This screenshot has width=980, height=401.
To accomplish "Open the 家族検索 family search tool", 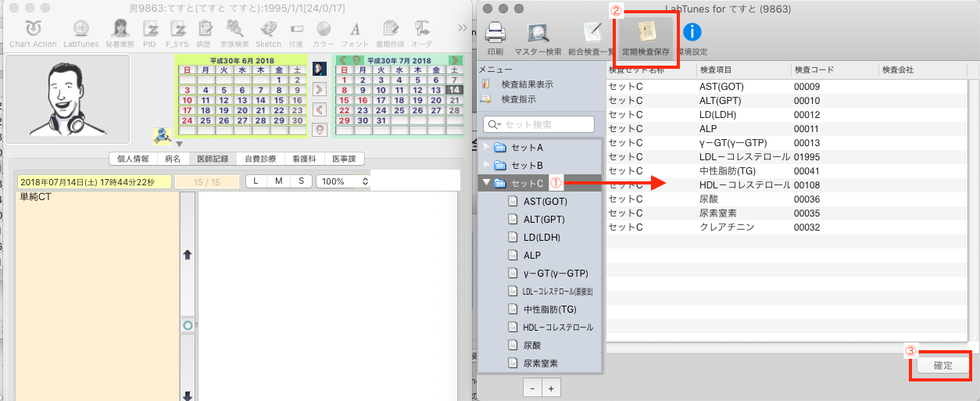I will pyautogui.click(x=235, y=30).
